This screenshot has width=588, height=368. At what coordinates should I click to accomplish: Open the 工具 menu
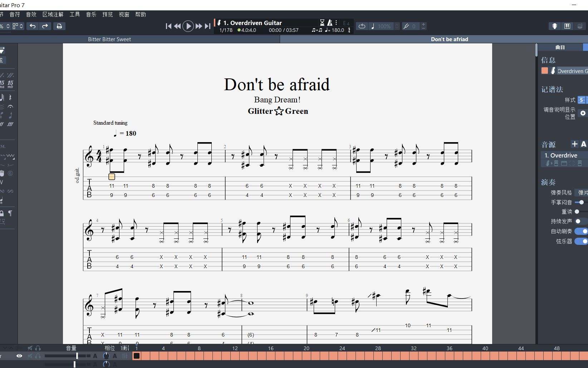click(x=74, y=14)
